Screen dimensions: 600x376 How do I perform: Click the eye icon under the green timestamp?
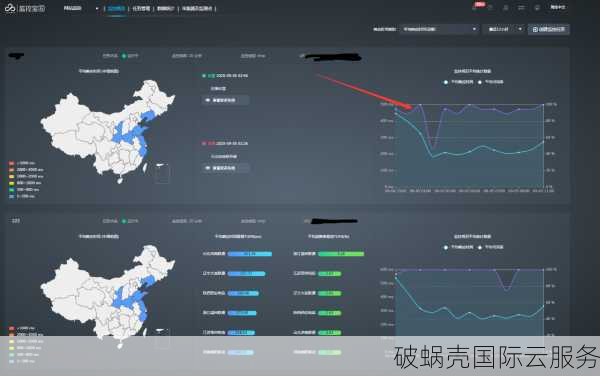pos(208,100)
